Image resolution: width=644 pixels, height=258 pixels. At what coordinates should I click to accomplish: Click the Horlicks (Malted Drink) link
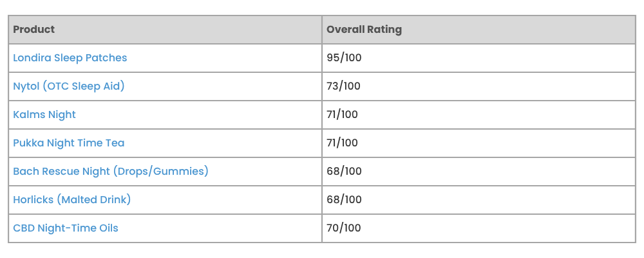[72, 199]
